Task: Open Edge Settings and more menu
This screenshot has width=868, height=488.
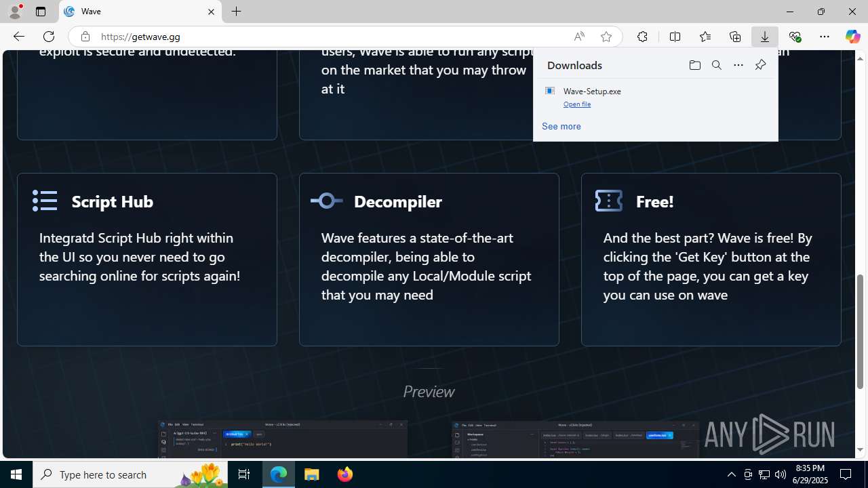Action: [825, 37]
